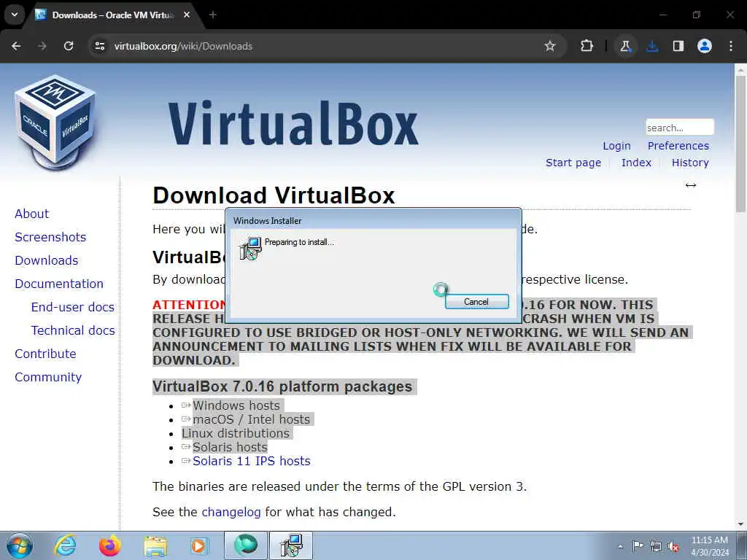Click the Solaris hosts link
This screenshot has height=560, width=747.
(230, 447)
